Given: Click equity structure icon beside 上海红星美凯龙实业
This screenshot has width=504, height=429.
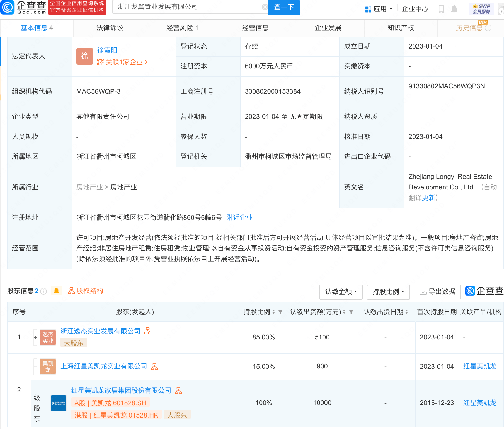Looking at the screenshot, I should (x=154, y=367).
